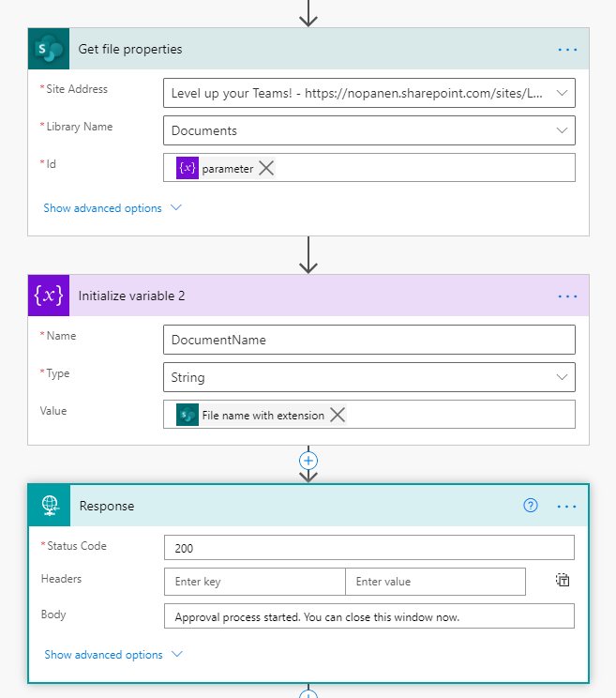
Task: Click the Response action globe icon
Action: (49, 506)
